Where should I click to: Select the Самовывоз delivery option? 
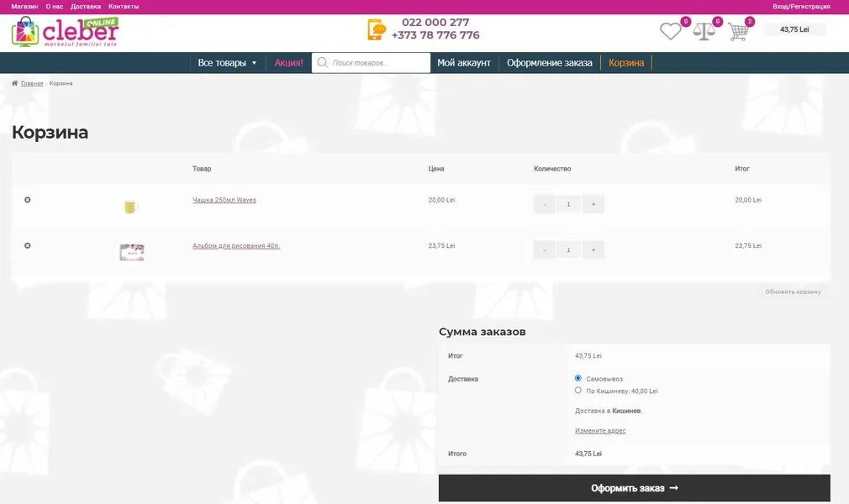coord(577,378)
